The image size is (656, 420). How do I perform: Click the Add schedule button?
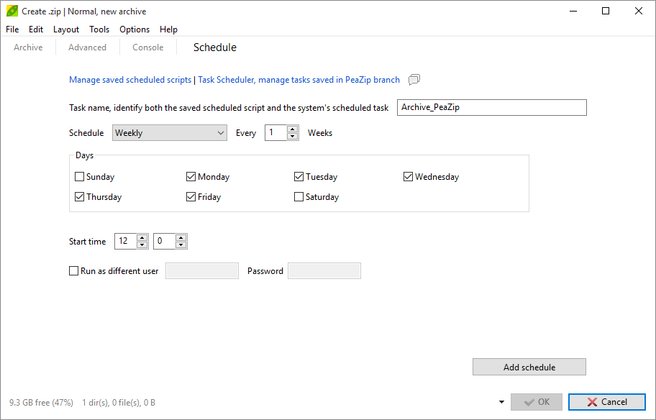coord(529,367)
